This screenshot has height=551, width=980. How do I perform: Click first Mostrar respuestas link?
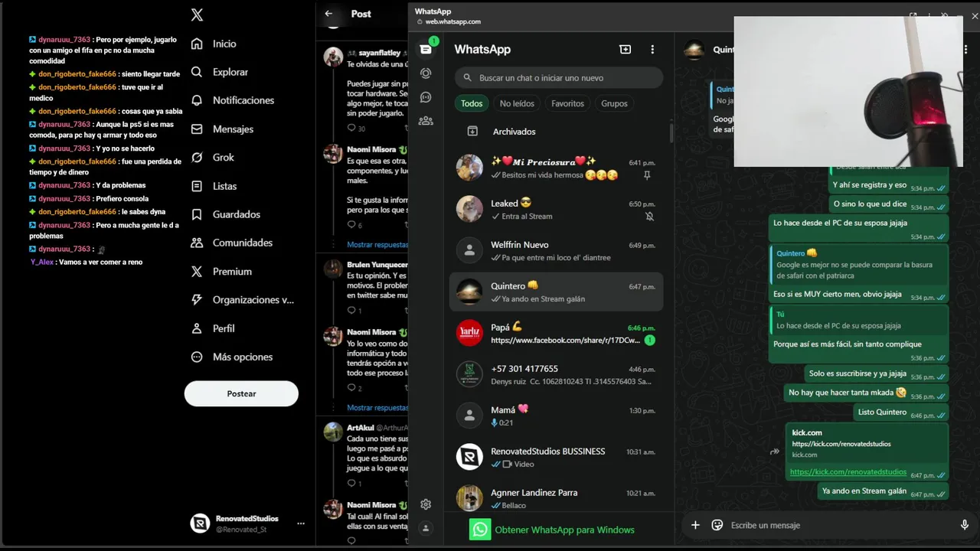pos(377,245)
